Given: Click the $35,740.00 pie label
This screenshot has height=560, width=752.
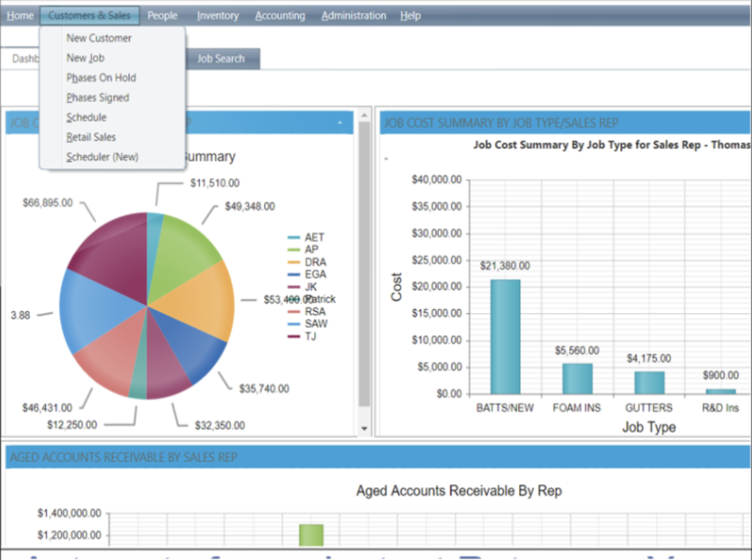Looking at the screenshot, I should click(x=264, y=389).
